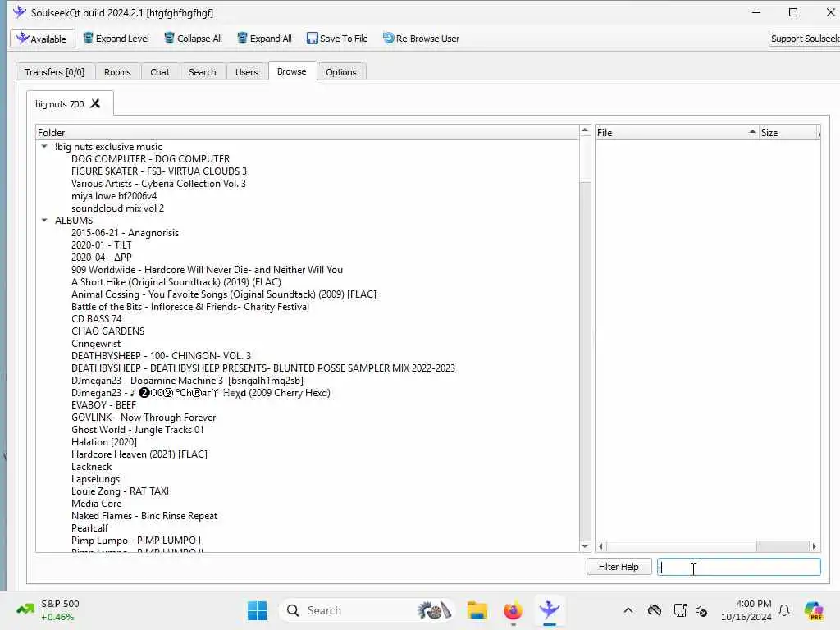Select the ALBUMS folder
The image size is (840, 630).
74,220
